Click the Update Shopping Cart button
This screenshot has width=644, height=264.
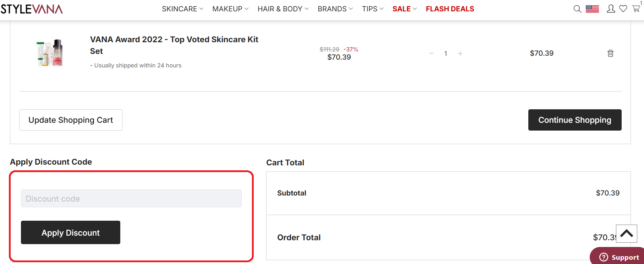coord(71,120)
